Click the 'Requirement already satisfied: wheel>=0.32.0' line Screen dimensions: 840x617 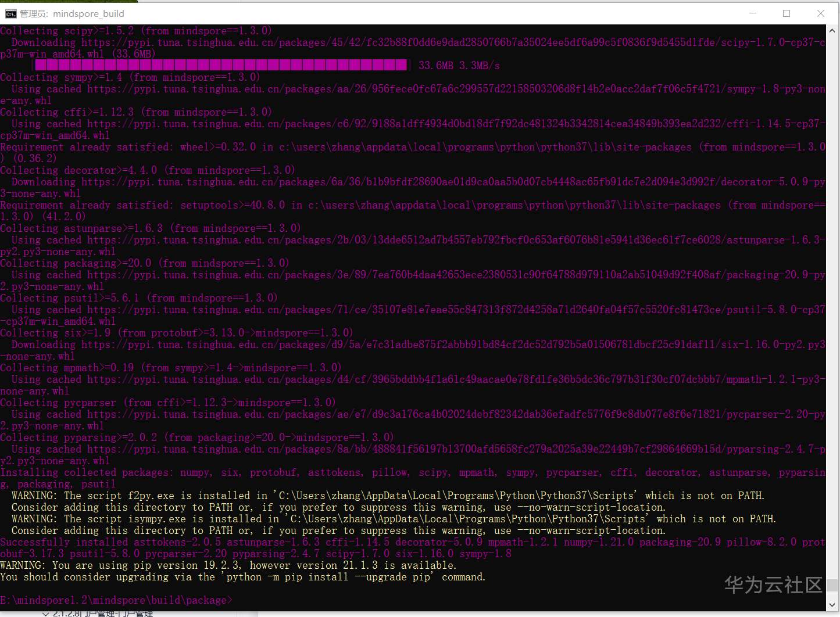tap(413, 147)
